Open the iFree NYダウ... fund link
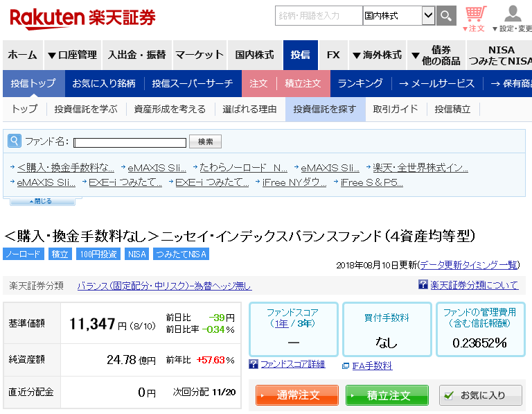Screen dimensions: 532x414 (x=294, y=182)
